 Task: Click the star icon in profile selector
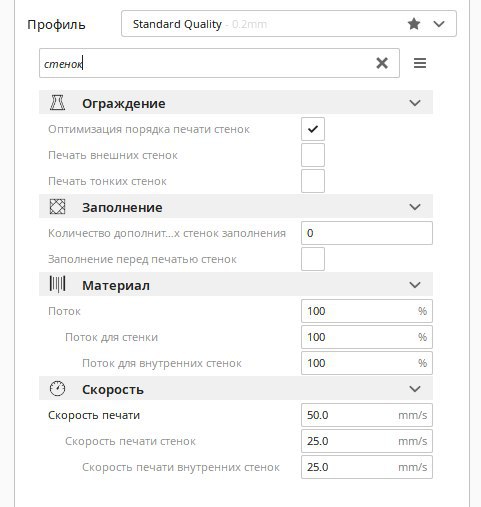[414, 24]
